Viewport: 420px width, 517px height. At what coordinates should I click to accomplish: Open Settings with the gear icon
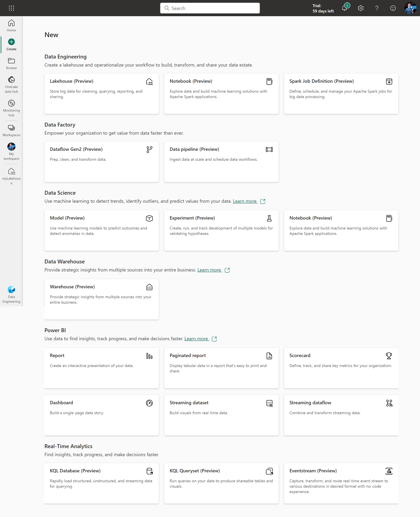[361, 8]
